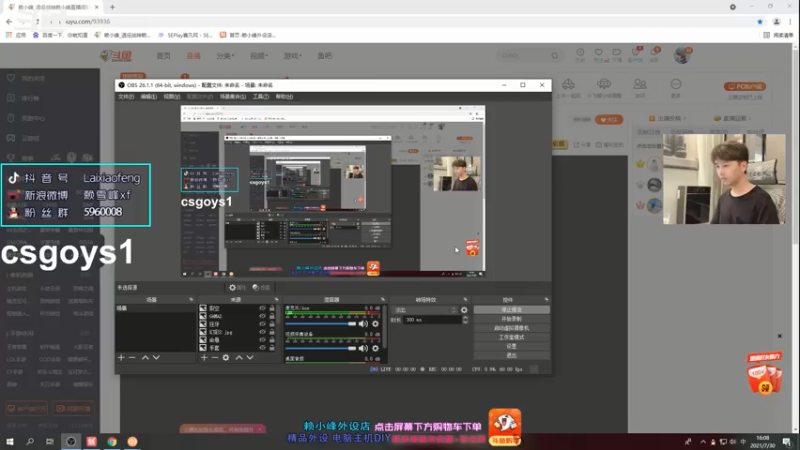Viewport: 800px width, 450px height.
Task: Expand the 主播投稿 section arrow
Action: click(x=684, y=118)
